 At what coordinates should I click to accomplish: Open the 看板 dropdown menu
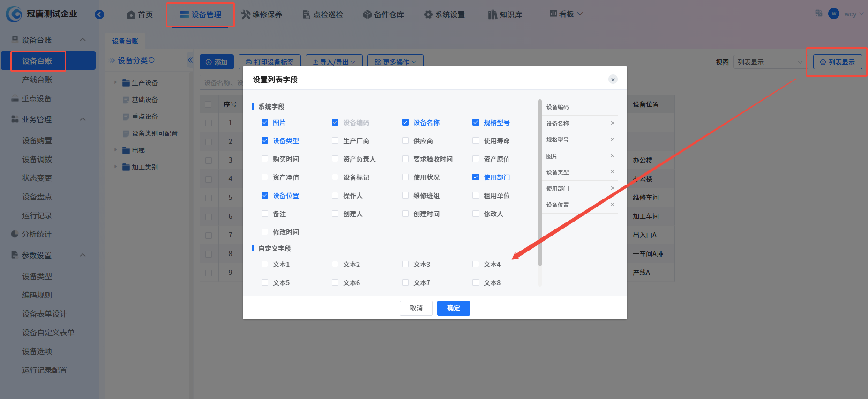pyautogui.click(x=566, y=14)
